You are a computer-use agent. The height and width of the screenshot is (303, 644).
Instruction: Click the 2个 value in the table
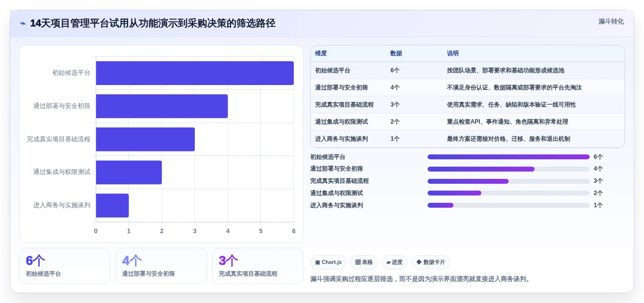[x=395, y=122]
